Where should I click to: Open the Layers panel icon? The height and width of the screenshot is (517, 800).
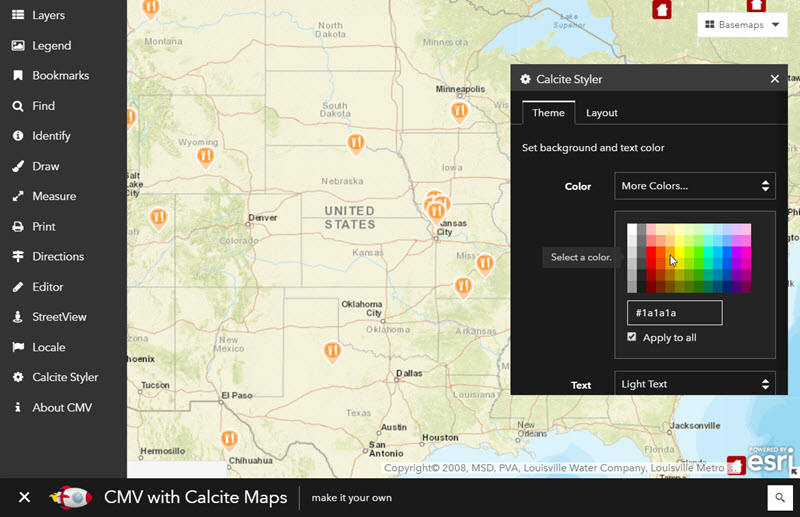coord(18,15)
